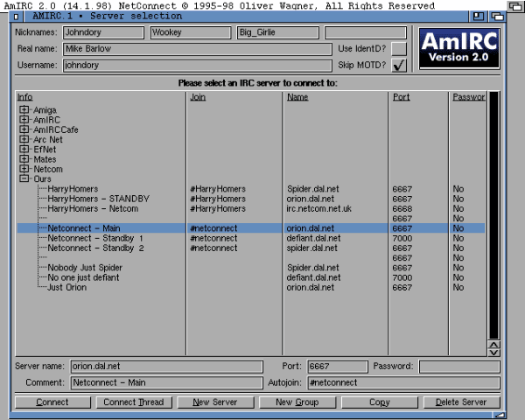525x420 pixels.
Task: Click the scroll up arrow of server list
Action: click(x=494, y=345)
